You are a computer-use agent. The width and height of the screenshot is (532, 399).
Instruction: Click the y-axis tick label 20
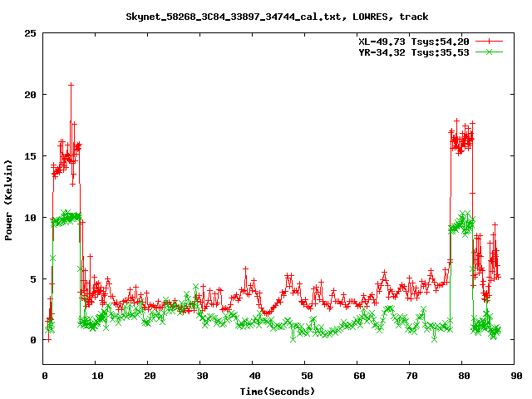(x=30, y=95)
